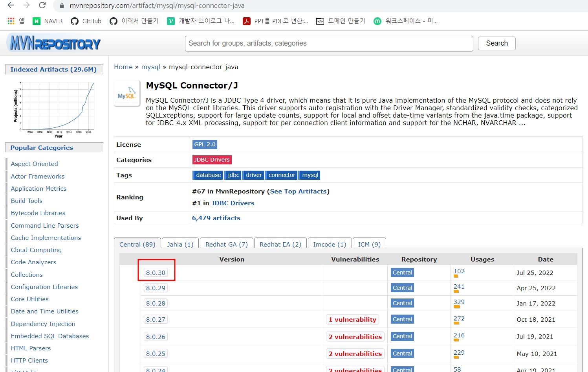Image resolution: width=588 pixels, height=372 pixels.
Task: Switch to the Redhat GA (7) tab
Action: (227, 244)
